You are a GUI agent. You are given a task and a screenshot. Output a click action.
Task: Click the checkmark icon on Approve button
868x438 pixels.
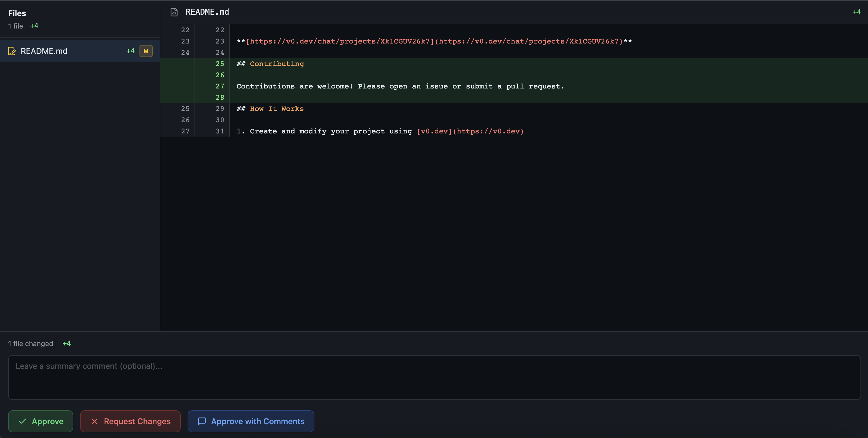tap(22, 421)
